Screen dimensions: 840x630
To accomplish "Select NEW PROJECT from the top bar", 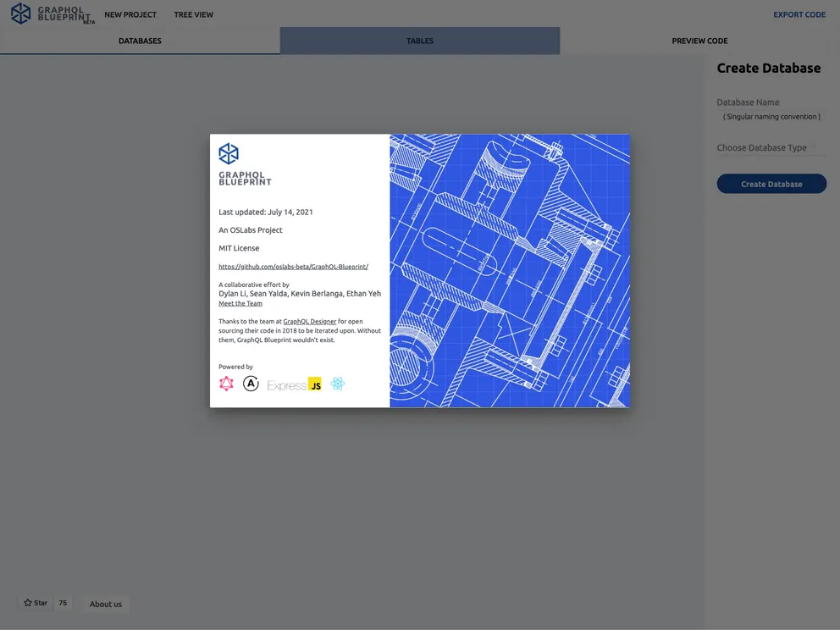I will click(x=130, y=14).
